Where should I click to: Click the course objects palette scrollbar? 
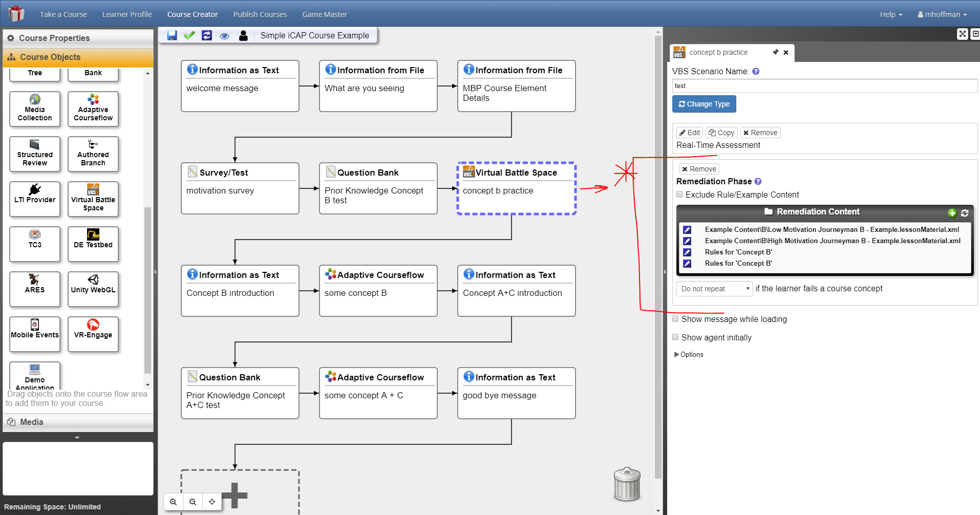(147, 290)
